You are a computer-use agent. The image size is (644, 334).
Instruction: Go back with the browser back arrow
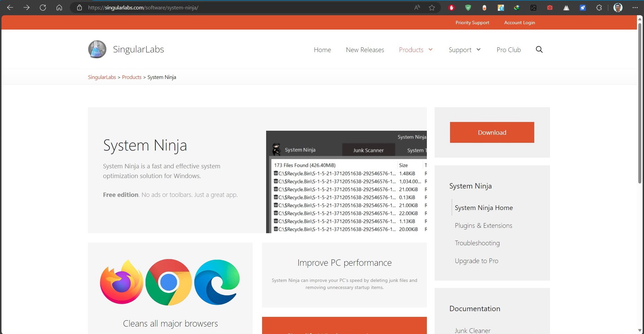pyautogui.click(x=10, y=7)
